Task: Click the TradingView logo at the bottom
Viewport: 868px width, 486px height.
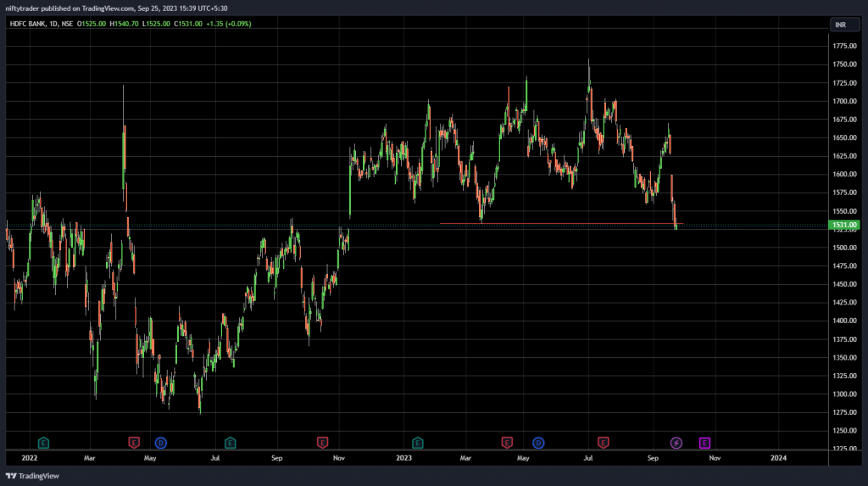Action: (33, 476)
